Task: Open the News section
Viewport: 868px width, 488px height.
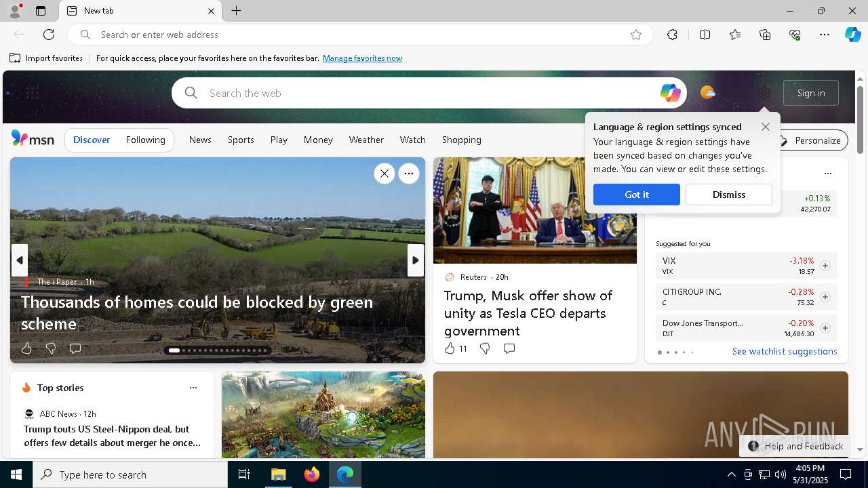Action: click(x=200, y=140)
